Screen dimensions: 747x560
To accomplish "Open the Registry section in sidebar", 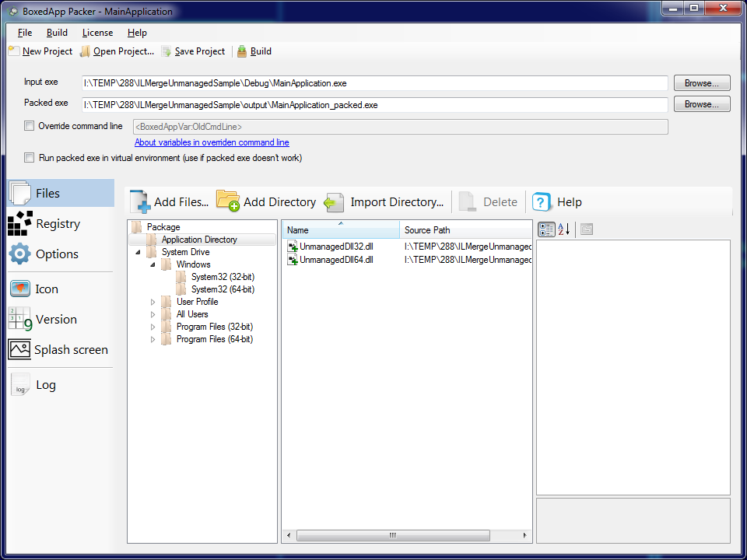I will [20, 223].
